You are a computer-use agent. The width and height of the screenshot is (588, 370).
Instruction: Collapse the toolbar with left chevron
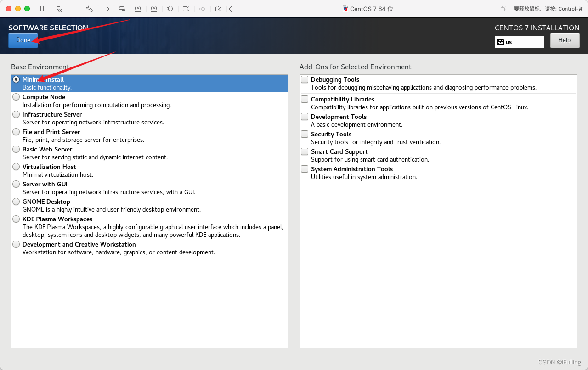[x=230, y=9]
